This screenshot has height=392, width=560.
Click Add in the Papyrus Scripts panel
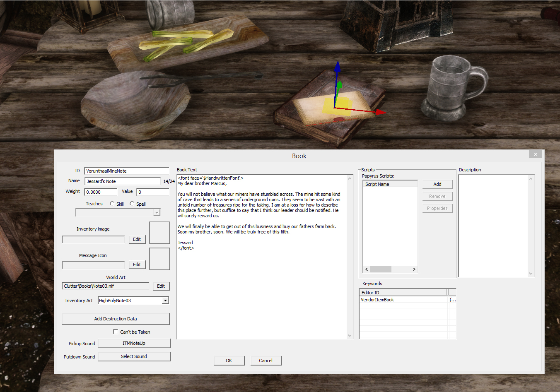click(437, 184)
